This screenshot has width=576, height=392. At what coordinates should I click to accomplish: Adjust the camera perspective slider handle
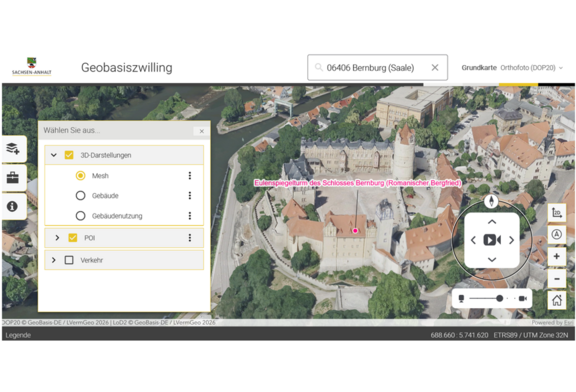[x=500, y=298]
